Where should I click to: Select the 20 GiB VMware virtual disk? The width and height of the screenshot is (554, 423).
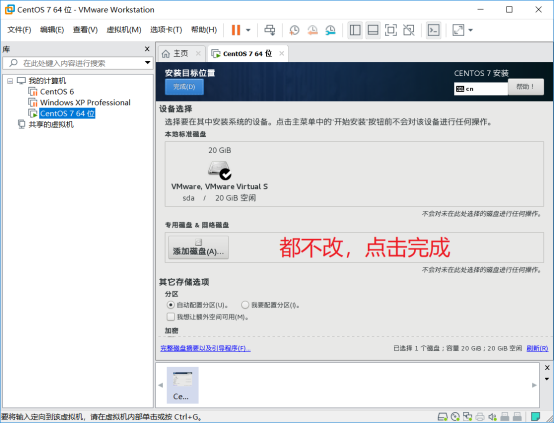click(219, 174)
